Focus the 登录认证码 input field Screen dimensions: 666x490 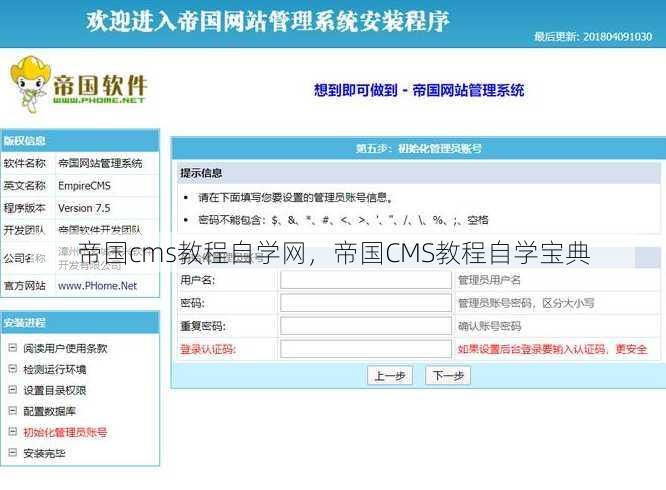366,349
